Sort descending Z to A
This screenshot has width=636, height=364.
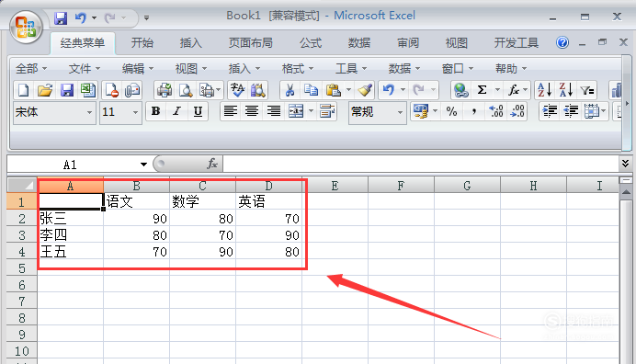pyautogui.click(x=566, y=90)
